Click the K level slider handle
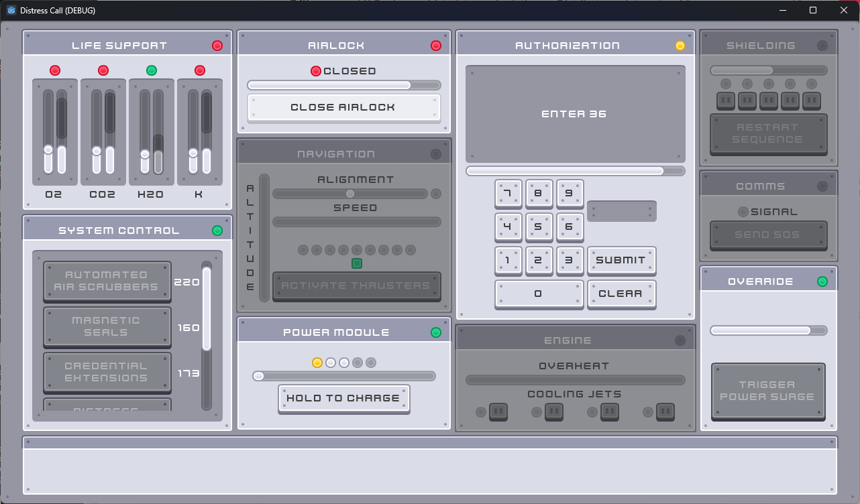Image resolution: width=860 pixels, height=504 pixels. pos(193,153)
